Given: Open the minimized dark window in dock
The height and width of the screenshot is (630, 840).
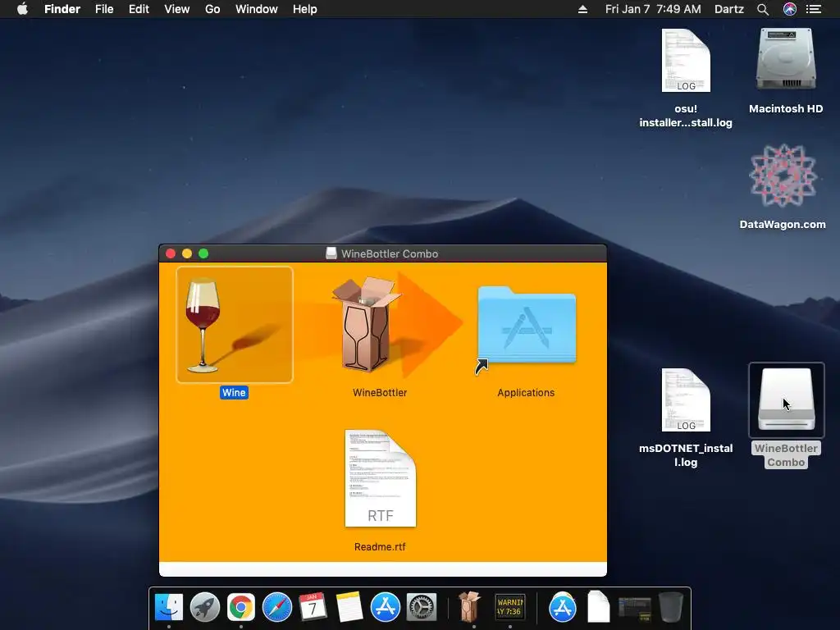Looking at the screenshot, I should point(635,609).
